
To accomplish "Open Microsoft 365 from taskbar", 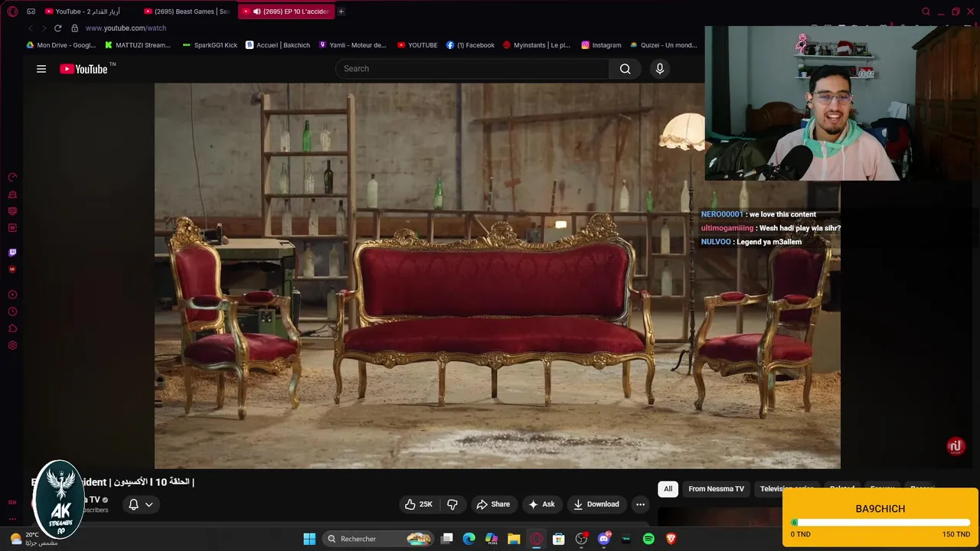I will (491, 539).
